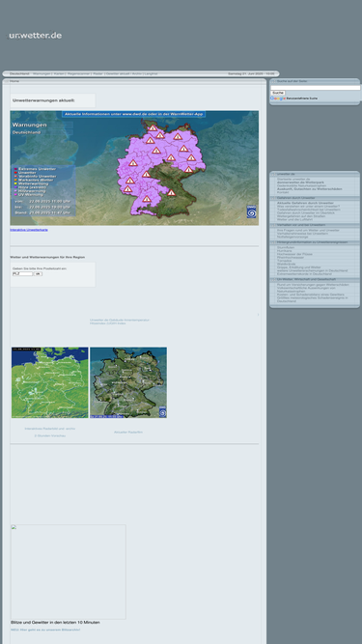362x644 pixels.
Task: Open the satellite radar film thumbnail
Action: pyautogui.click(x=128, y=382)
